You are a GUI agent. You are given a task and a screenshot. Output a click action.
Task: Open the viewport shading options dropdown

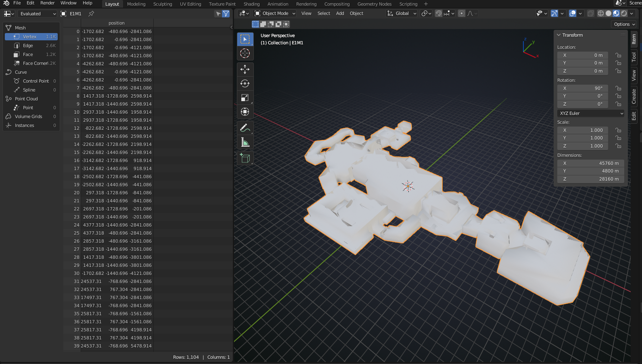[631, 14]
